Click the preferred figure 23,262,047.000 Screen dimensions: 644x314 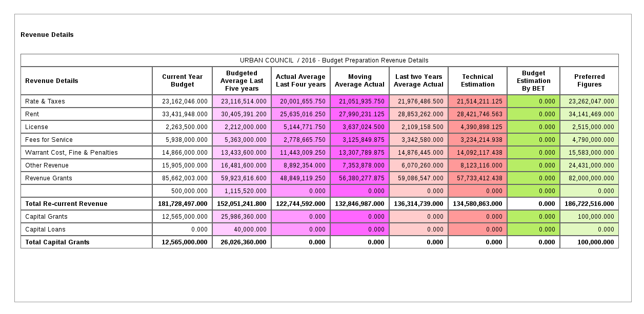click(591, 101)
